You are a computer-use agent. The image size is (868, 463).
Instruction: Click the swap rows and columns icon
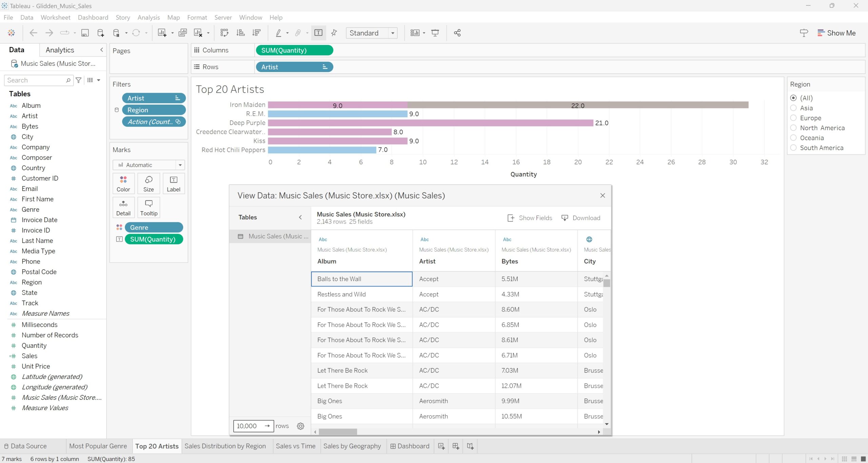point(224,33)
